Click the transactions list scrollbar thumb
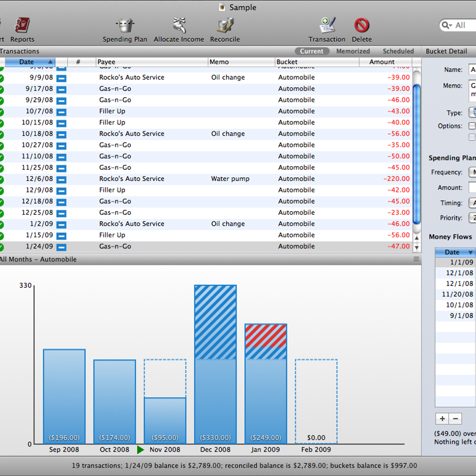The image size is (476, 476). tap(417, 154)
